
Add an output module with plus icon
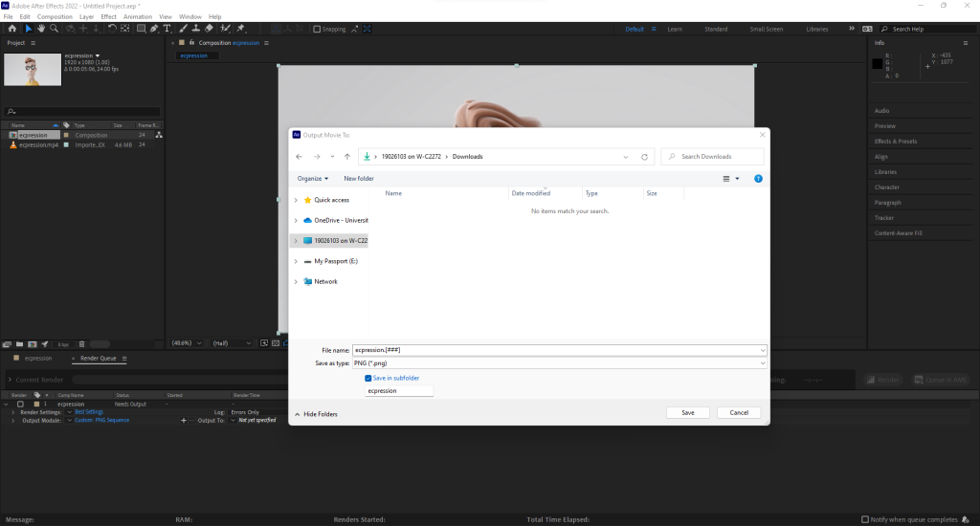183,421
